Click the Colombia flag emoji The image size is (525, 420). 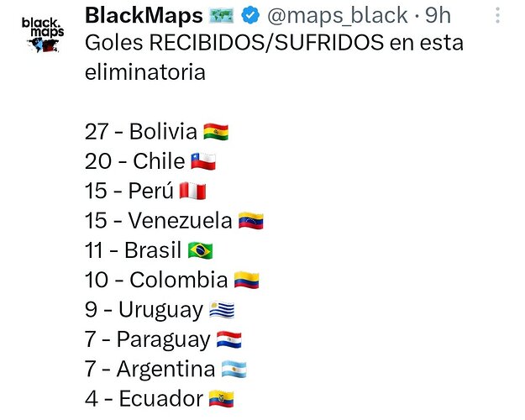pos(246,280)
